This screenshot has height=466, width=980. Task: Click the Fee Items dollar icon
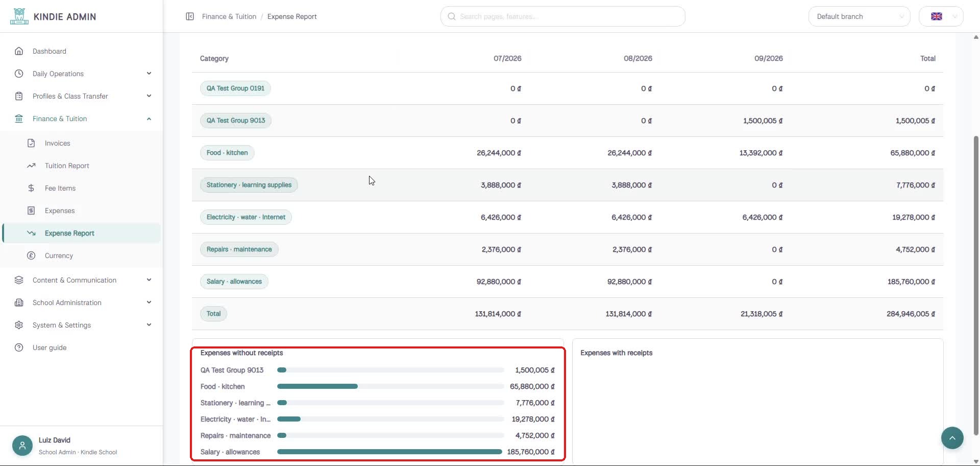31,188
